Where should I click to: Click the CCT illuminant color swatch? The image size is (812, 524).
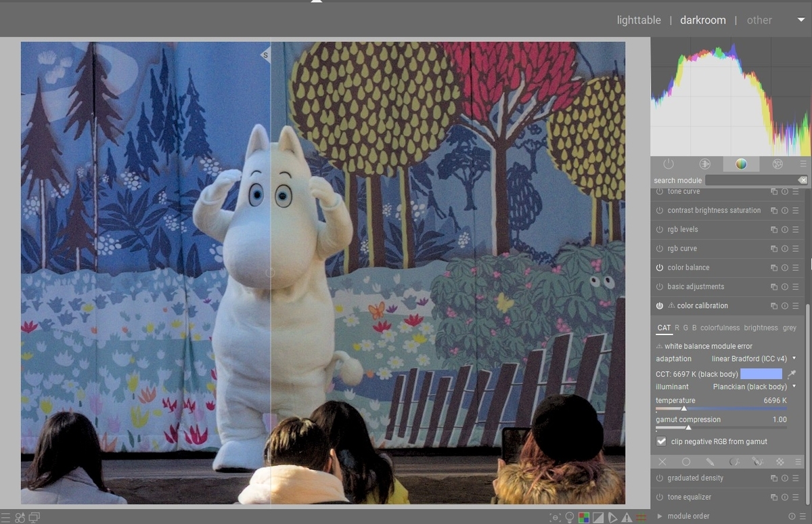[761, 374]
